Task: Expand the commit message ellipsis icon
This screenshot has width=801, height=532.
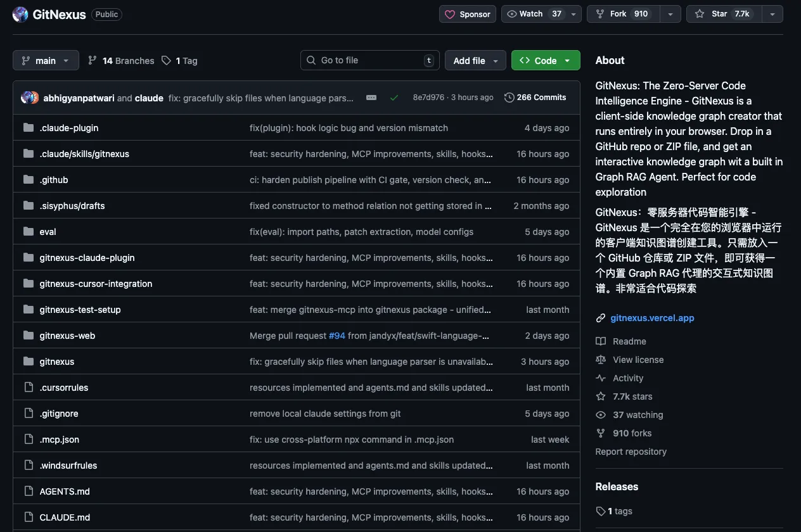Action: click(x=371, y=98)
